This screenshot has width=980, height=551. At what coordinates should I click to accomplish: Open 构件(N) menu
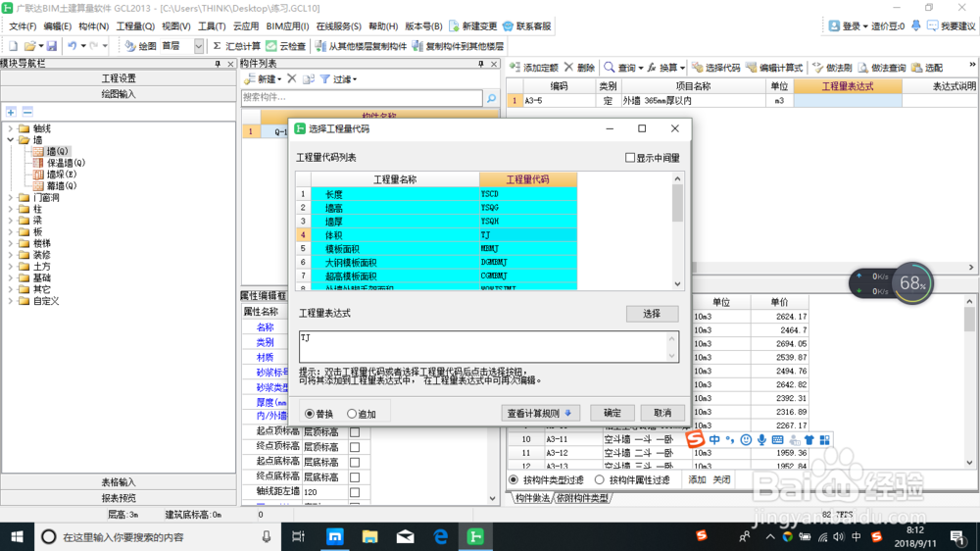(x=93, y=26)
